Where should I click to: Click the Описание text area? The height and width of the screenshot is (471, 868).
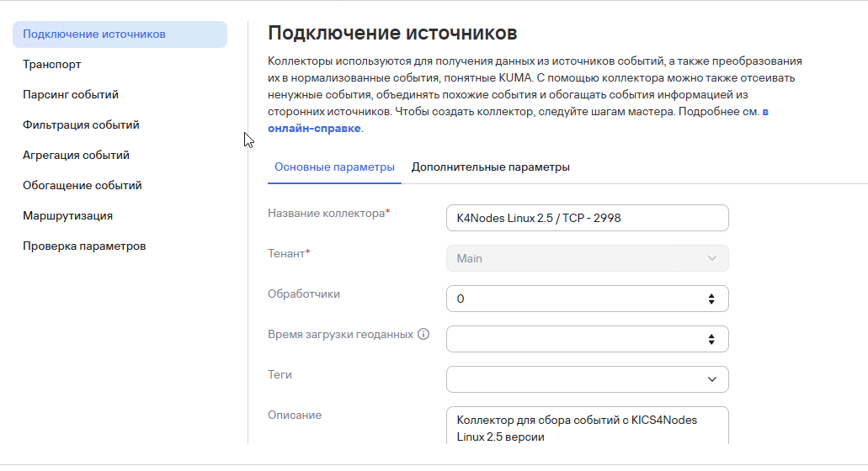pyautogui.click(x=588, y=426)
